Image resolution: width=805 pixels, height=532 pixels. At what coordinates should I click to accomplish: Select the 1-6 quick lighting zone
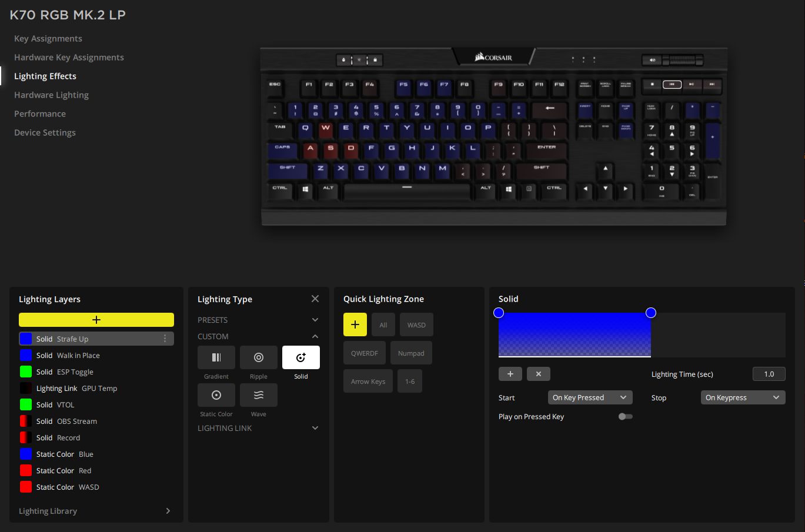tap(410, 381)
